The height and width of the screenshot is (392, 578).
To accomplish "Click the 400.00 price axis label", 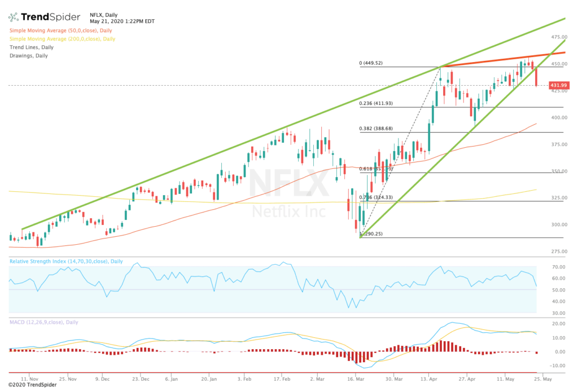I will click(559, 117).
